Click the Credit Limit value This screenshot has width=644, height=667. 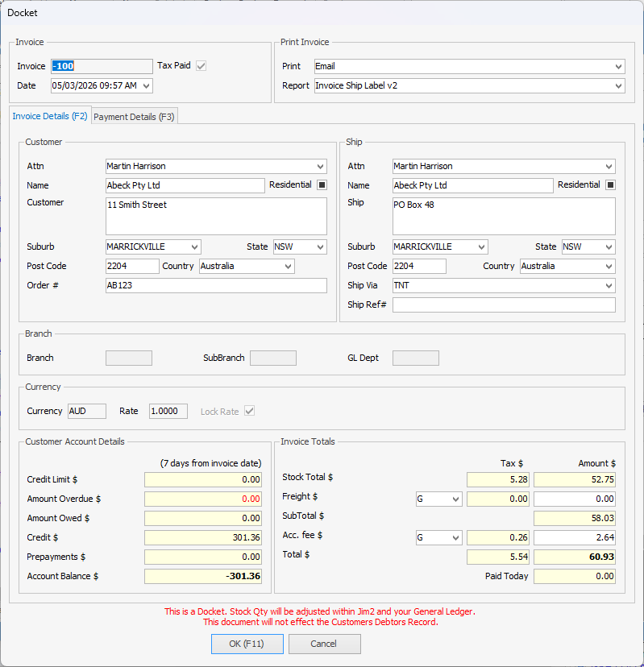pos(203,480)
